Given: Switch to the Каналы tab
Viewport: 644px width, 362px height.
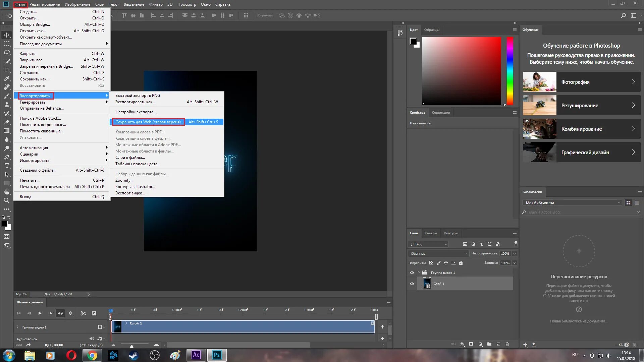Looking at the screenshot, I should [431, 233].
